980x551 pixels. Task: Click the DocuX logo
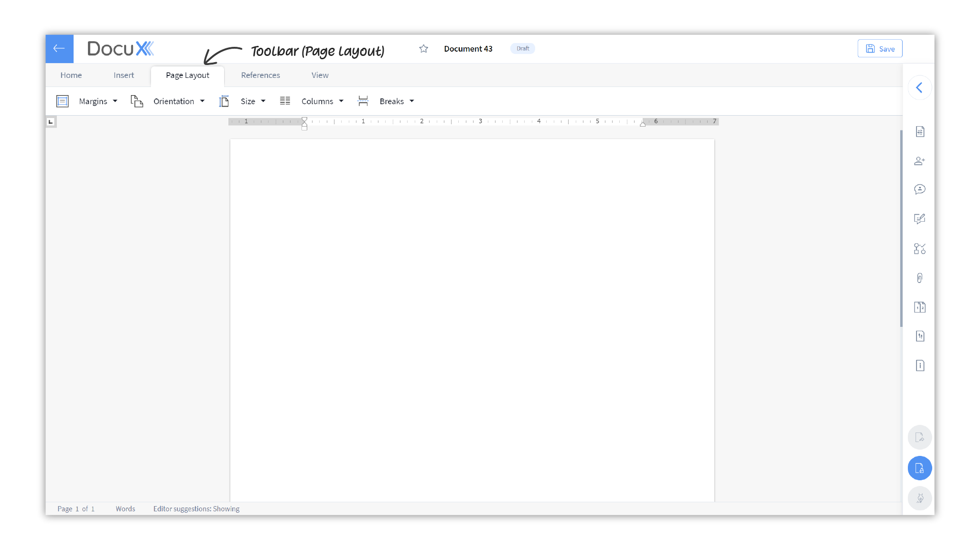(x=120, y=49)
